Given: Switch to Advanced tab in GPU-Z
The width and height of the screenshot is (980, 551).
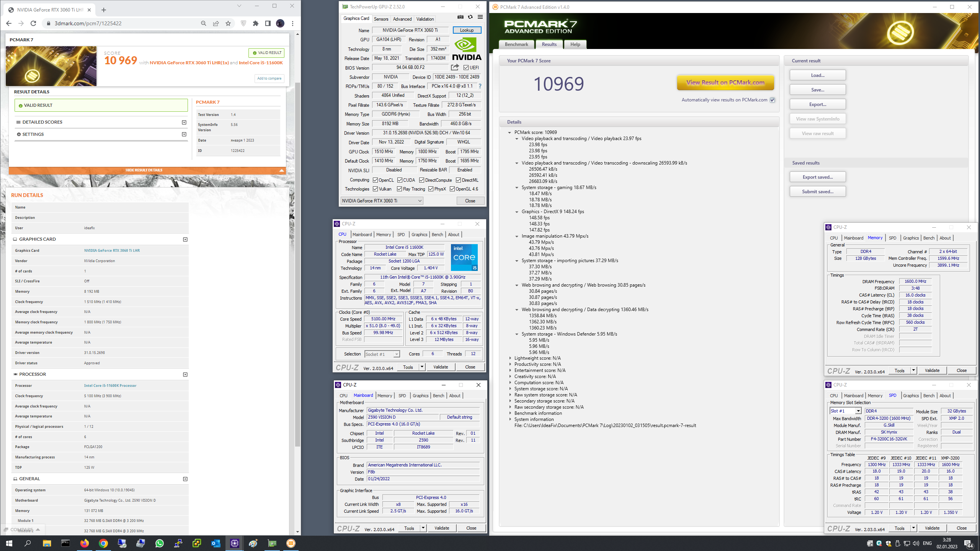Looking at the screenshot, I should click(x=402, y=19).
